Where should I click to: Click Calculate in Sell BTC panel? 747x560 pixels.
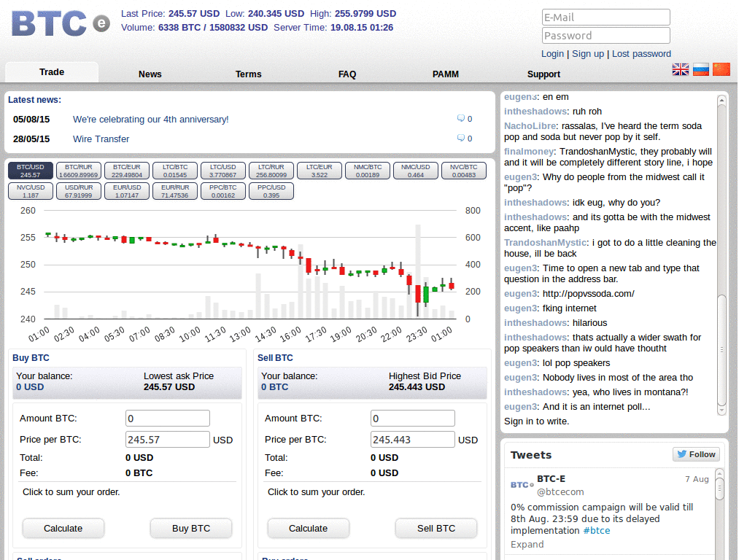(x=309, y=529)
